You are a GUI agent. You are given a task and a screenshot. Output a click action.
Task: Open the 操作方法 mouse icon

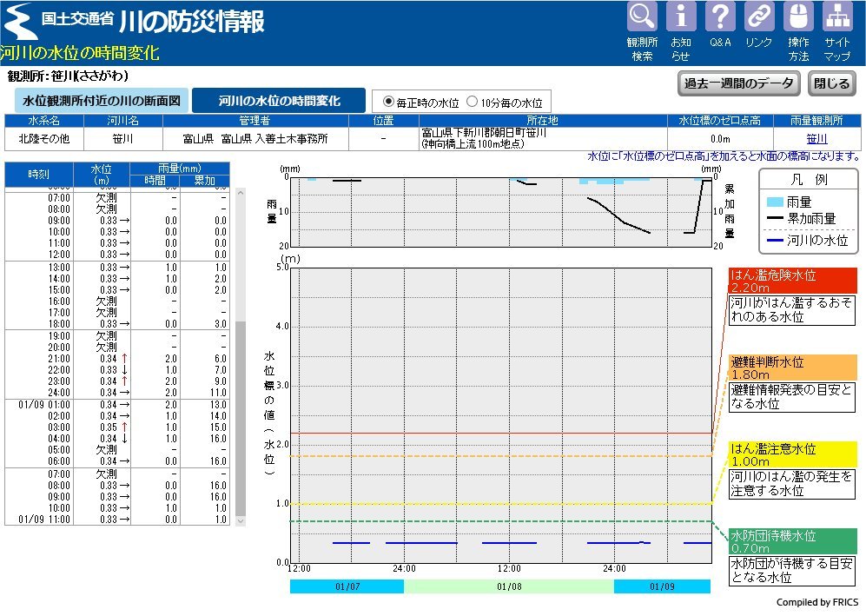coord(798,17)
